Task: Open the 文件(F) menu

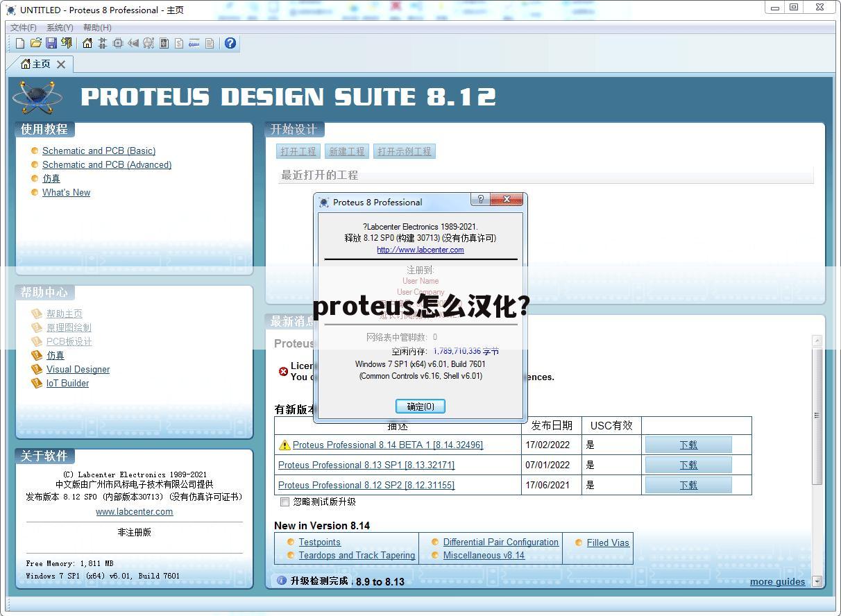Action: [24, 27]
